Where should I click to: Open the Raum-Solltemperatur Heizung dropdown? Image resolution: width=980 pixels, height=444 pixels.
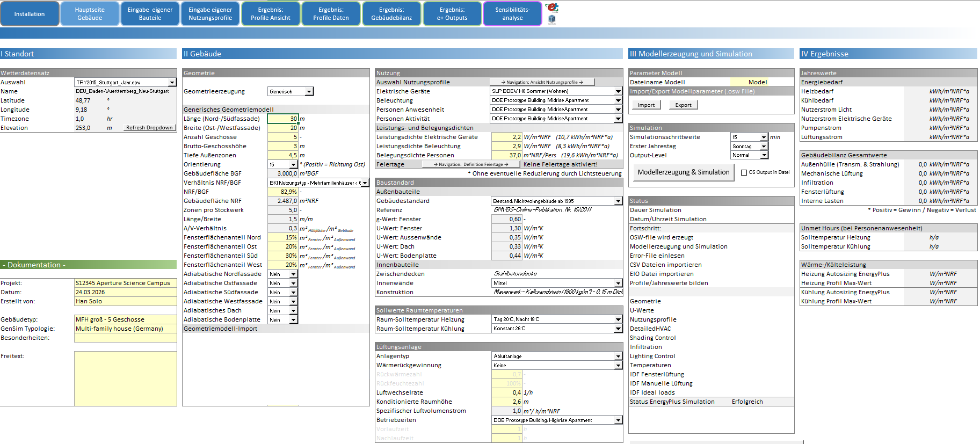(x=618, y=319)
